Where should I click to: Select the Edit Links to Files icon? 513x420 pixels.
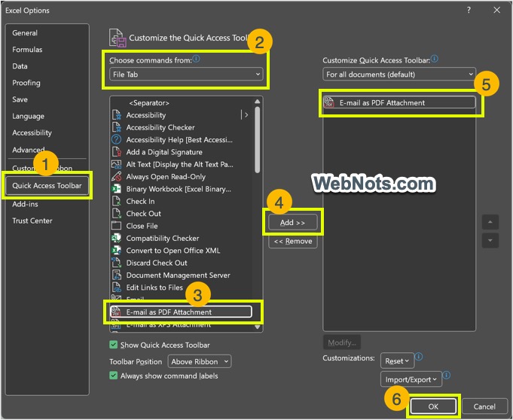(x=117, y=288)
